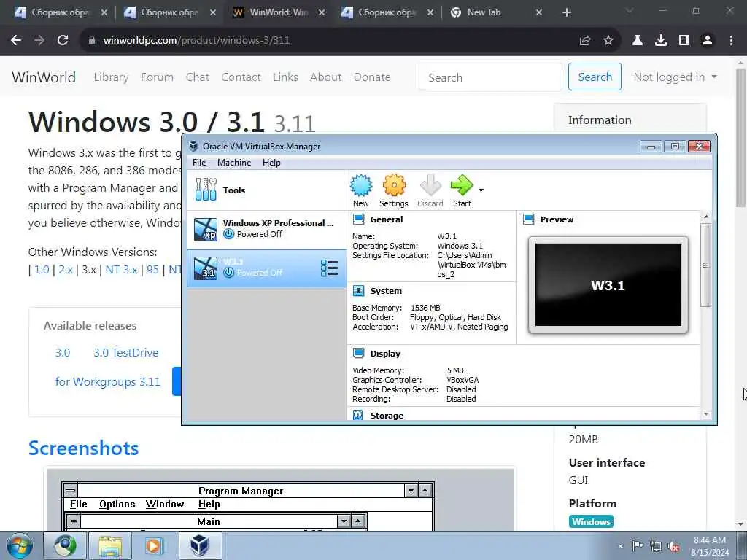
Task: Click the Storage section icon
Action: point(358,415)
